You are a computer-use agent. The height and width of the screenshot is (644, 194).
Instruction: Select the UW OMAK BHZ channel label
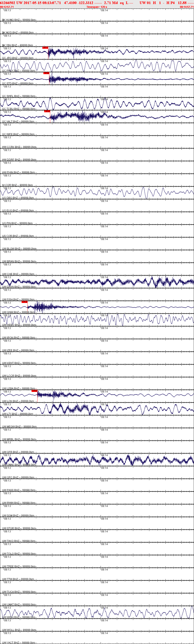pyautogui.click(x=18, y=465)
